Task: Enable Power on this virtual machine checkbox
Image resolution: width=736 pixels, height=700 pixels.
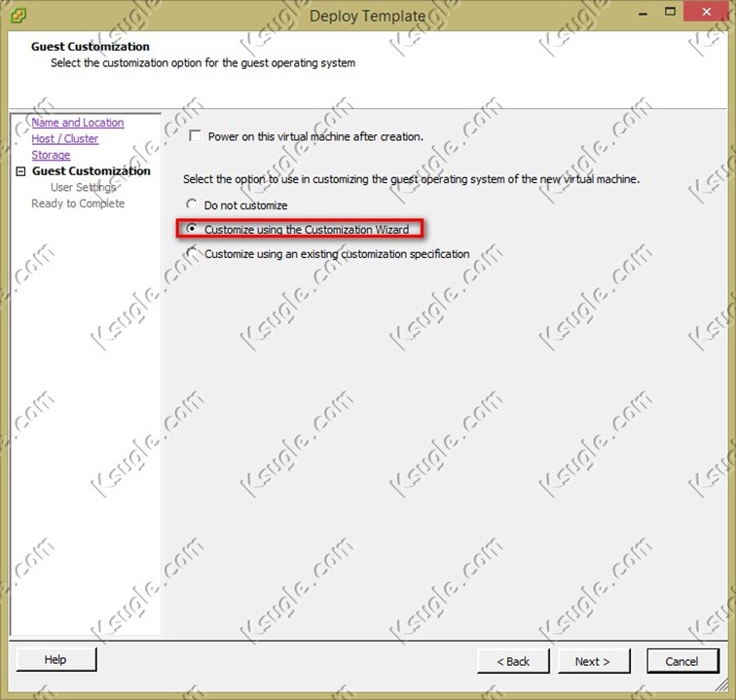Action: (195, 136)
